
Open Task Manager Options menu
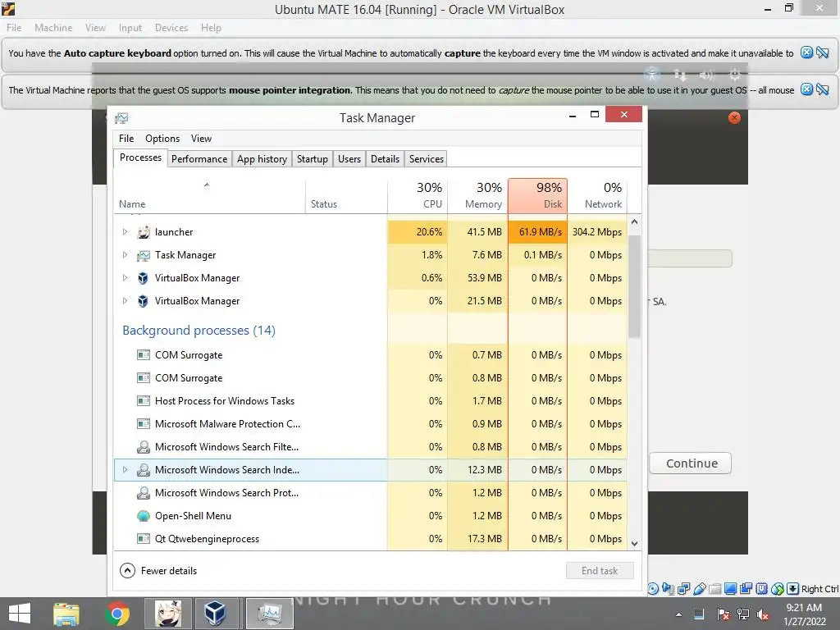coord(162,138)
